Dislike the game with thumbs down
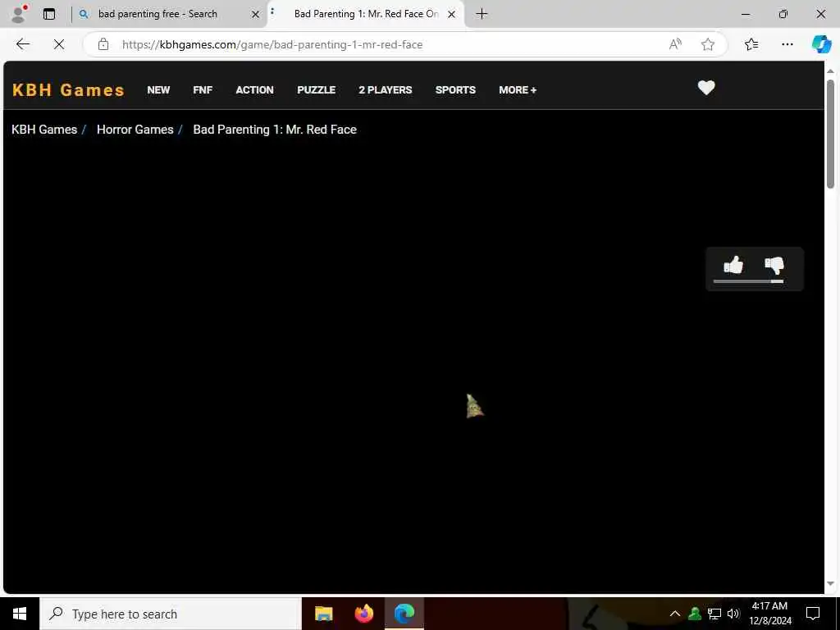Image resolution: width=840 pixels, height=630 pixels. click(774, 265)
